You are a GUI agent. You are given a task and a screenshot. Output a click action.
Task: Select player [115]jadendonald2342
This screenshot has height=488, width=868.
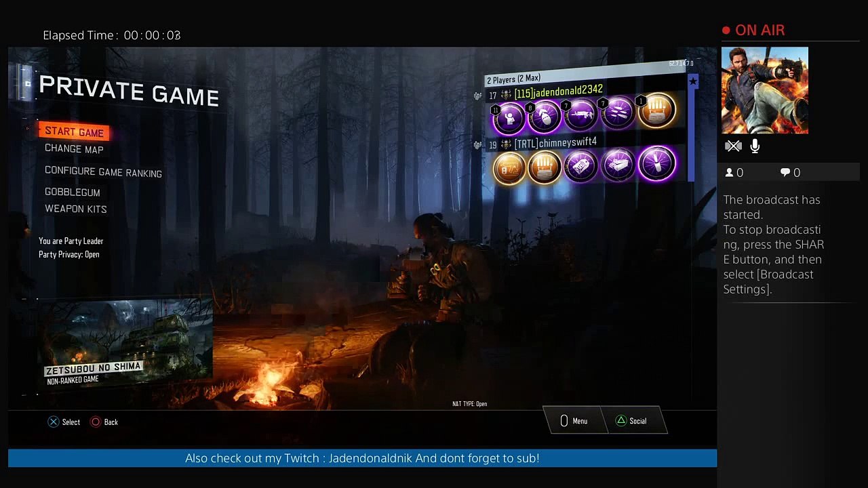click(558, 91)
